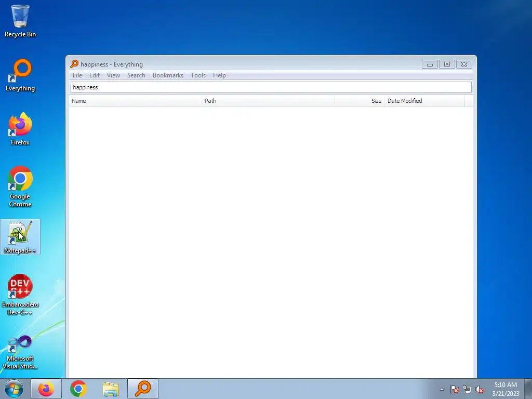Open the Tools menu
This screenshot has width=532, height=399.
(198, 75)
